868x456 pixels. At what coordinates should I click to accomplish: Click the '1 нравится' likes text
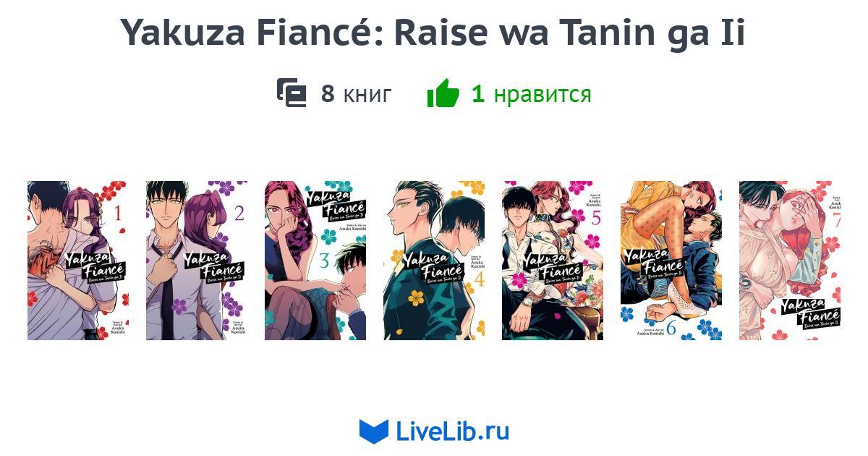(531, 93)
